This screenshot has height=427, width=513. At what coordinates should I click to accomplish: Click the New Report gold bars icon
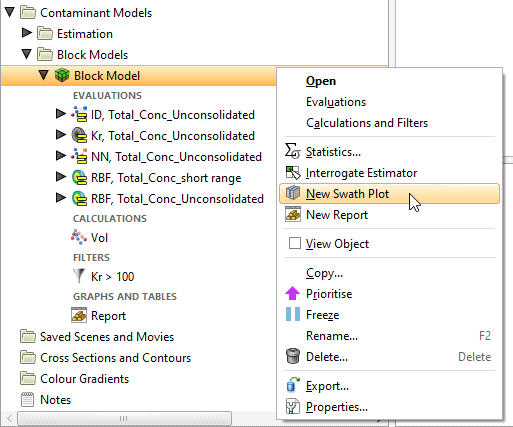click(293, 214)
